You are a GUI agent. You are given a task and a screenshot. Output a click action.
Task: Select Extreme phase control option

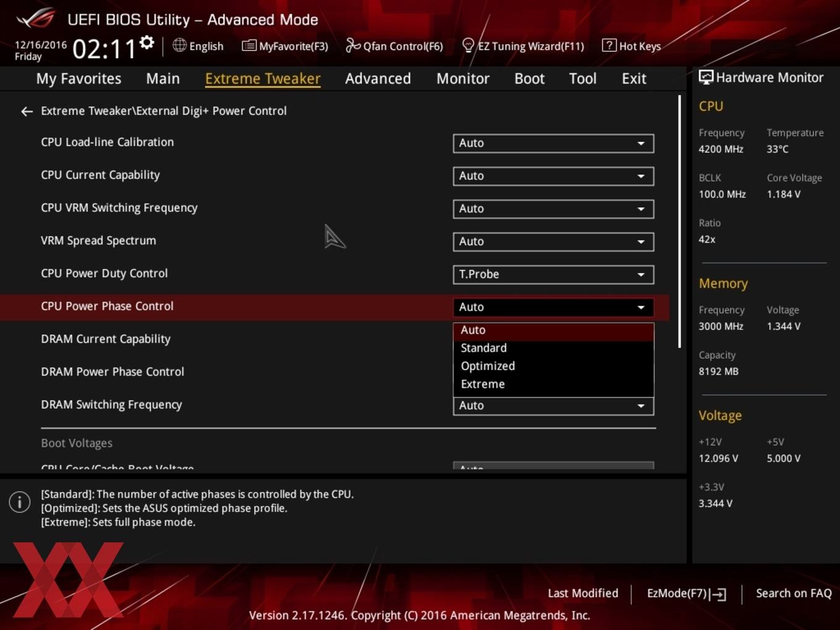(x=553, y=384)
